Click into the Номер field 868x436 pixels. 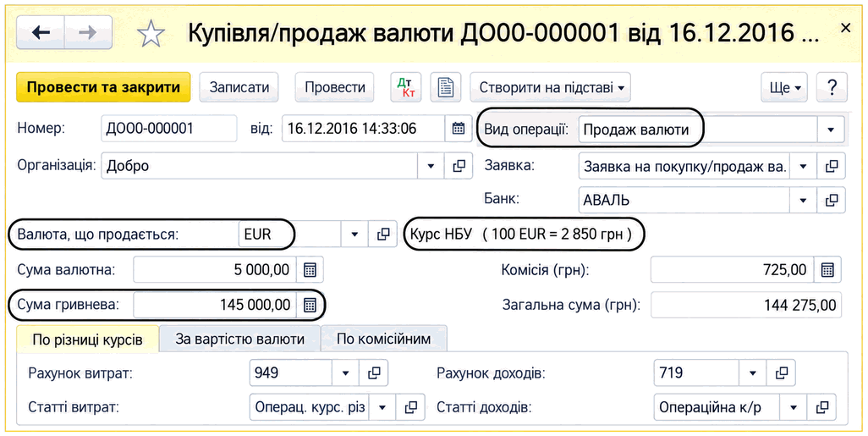pos(169,129)
